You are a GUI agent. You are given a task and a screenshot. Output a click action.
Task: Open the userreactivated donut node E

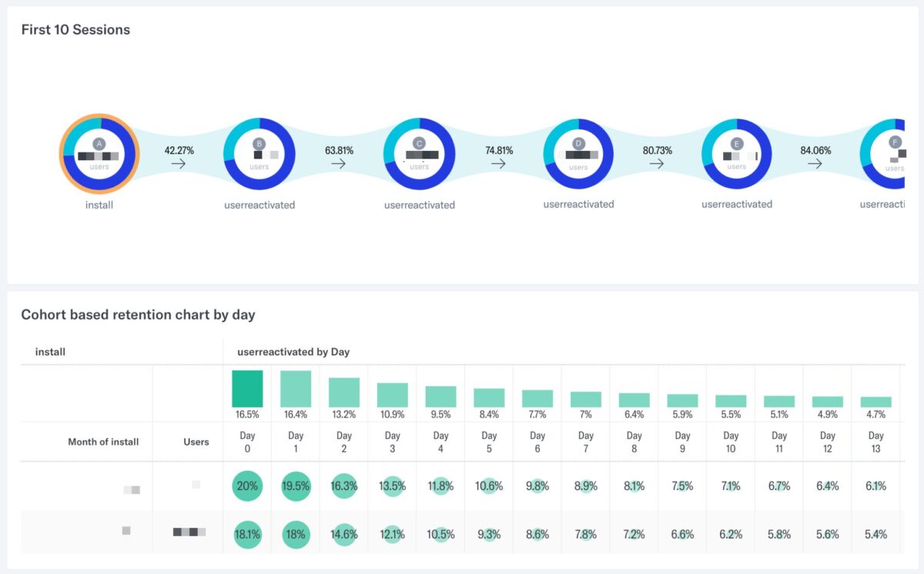pyautogui.click(x=737, y=153)
